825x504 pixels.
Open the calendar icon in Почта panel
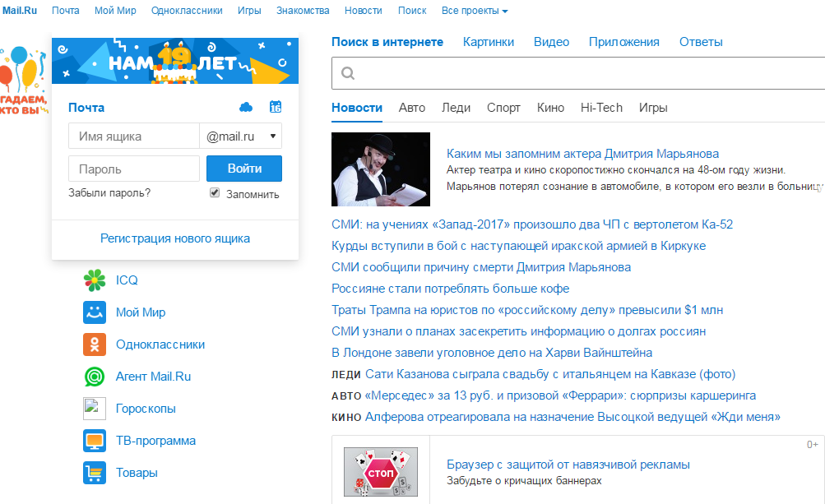coord(276,107)
